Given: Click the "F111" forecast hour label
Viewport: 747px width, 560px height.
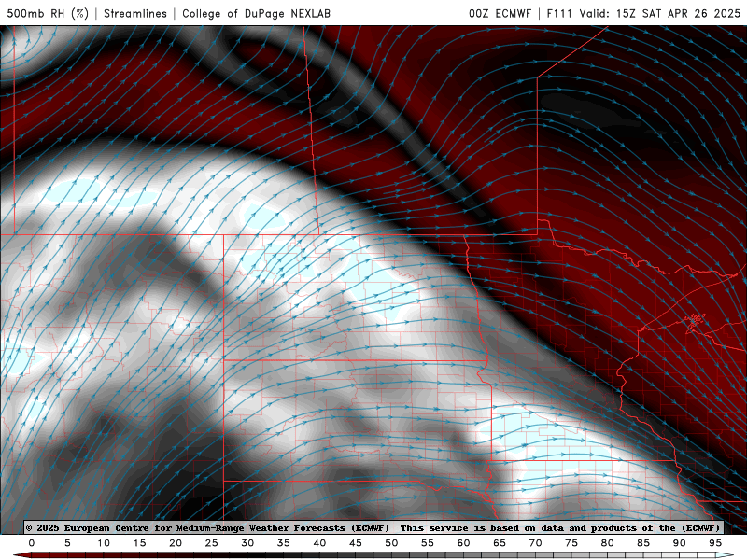Looking at the screenshot, I should point(559,13).
